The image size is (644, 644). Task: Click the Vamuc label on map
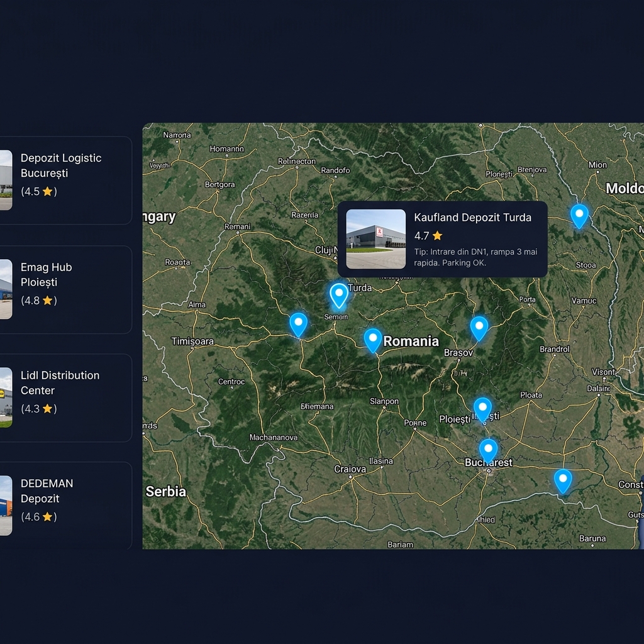point(584,301)
